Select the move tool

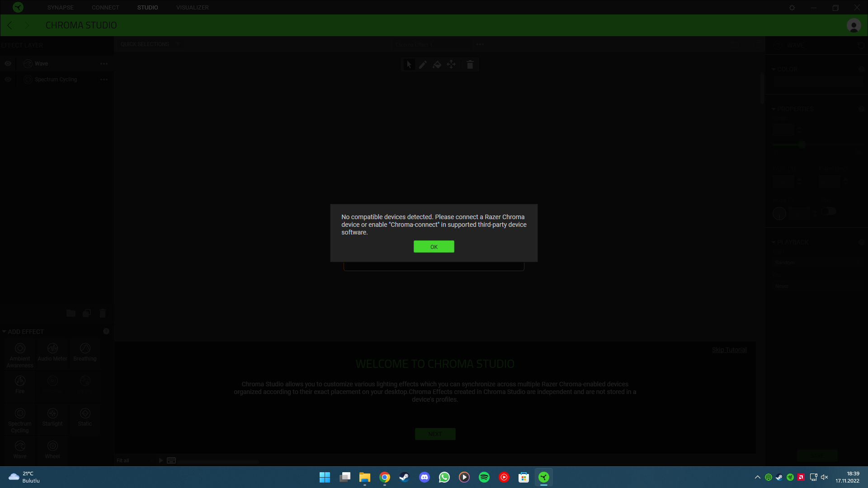coord(451,65)
